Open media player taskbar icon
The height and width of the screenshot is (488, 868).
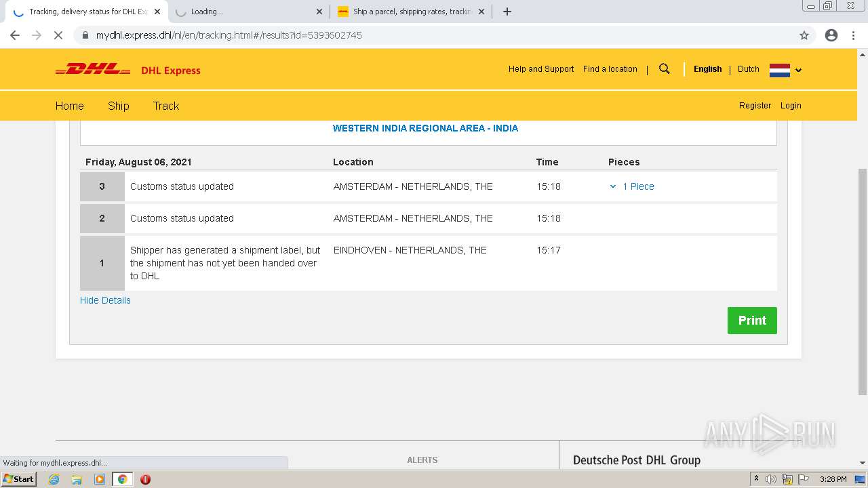tap(100, 479)
